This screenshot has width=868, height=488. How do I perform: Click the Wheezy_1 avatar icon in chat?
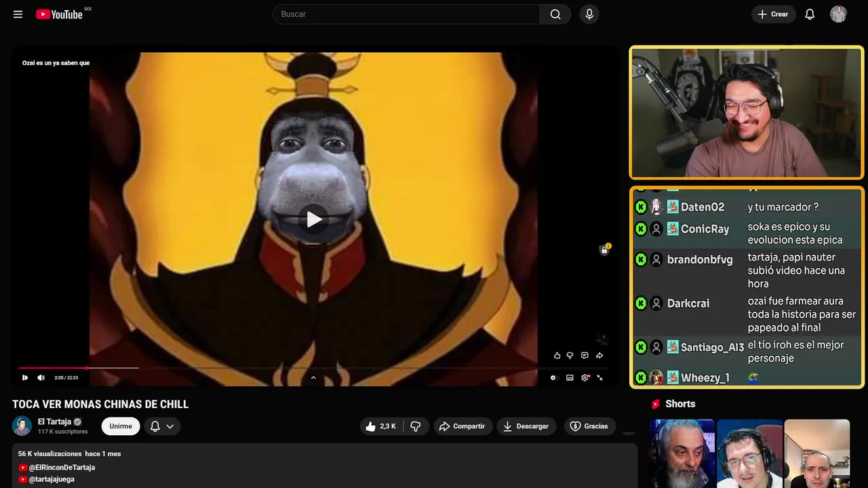click(656, 378)
